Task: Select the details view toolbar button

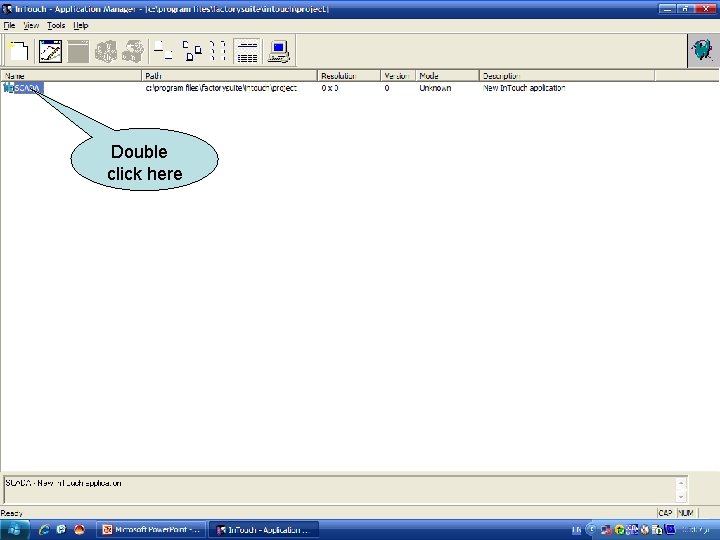Action: 247,51
